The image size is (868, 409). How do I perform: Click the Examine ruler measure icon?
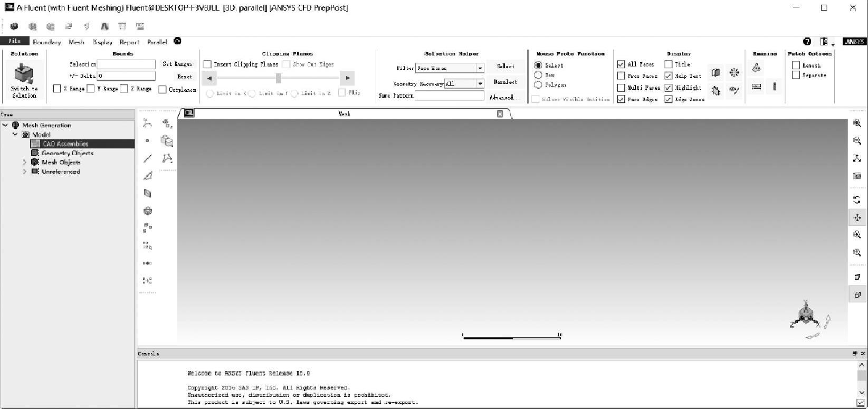click(x=756, y=87)
